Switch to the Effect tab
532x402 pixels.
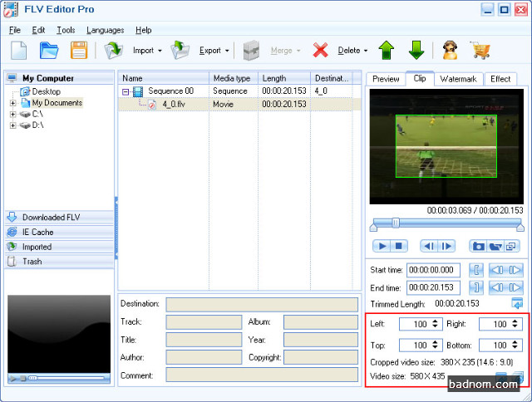coord(500,79)
